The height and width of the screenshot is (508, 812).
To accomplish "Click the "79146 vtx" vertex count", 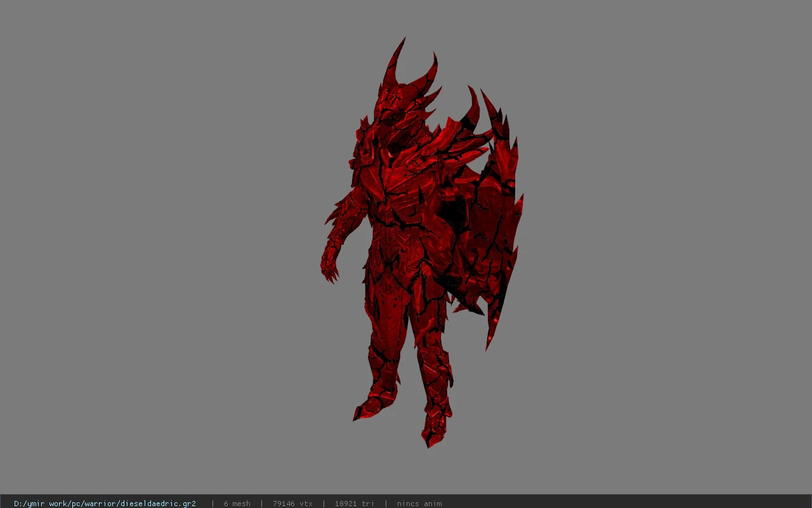I will [x=292, y=504].
